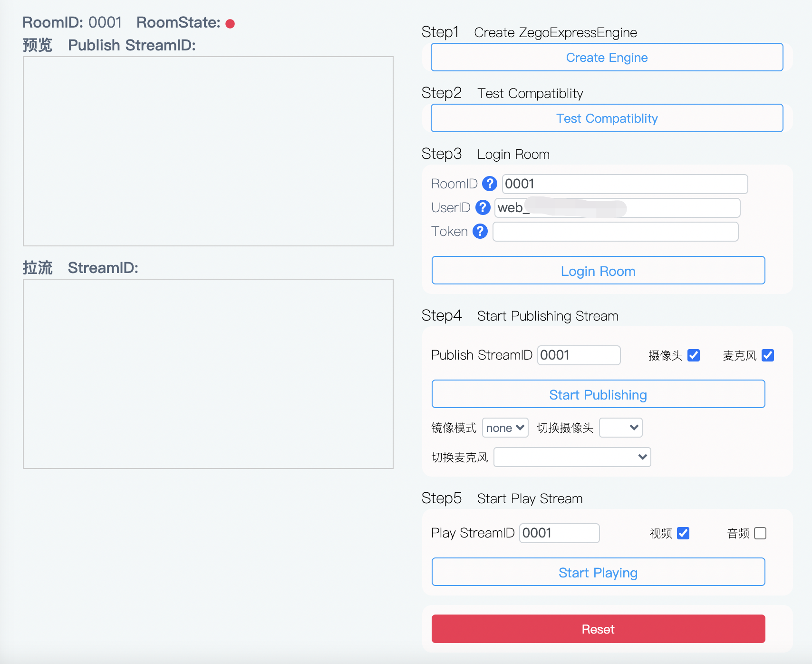Viewport: 812px width, 664px height.
Task: Select the Publish StreamID input field
Action: pyautogui.click(x=578, y=355)
